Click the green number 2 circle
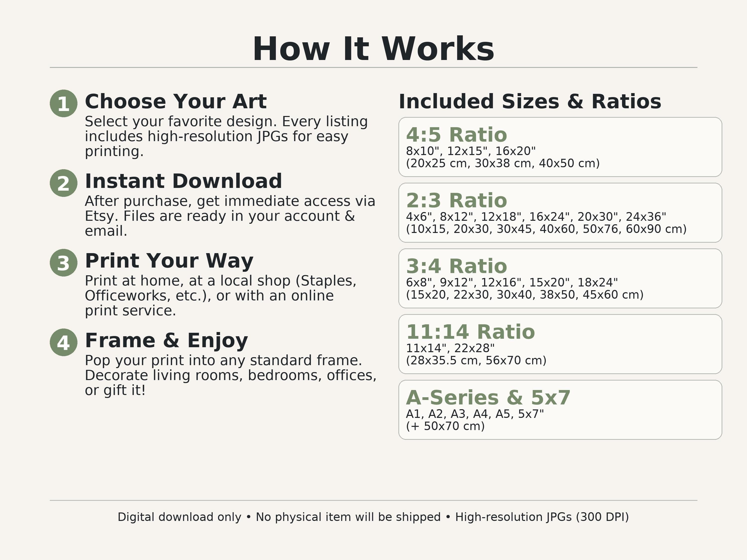 (63, 183)
